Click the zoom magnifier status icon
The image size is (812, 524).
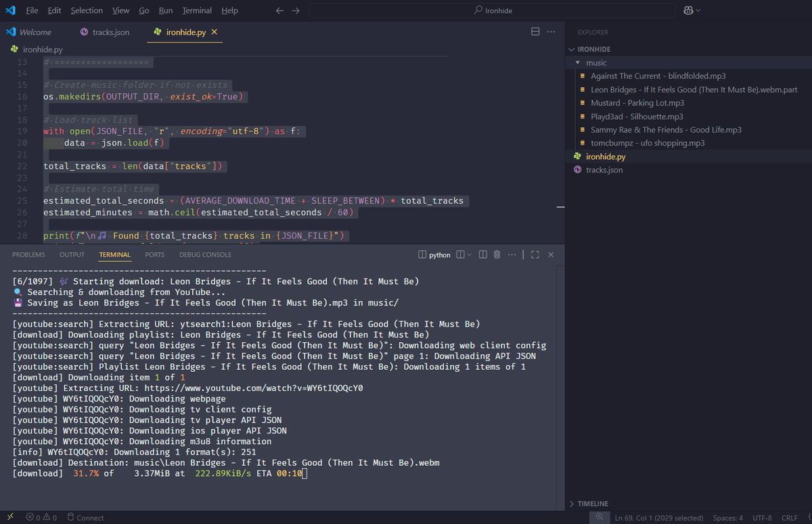[600, 517]
